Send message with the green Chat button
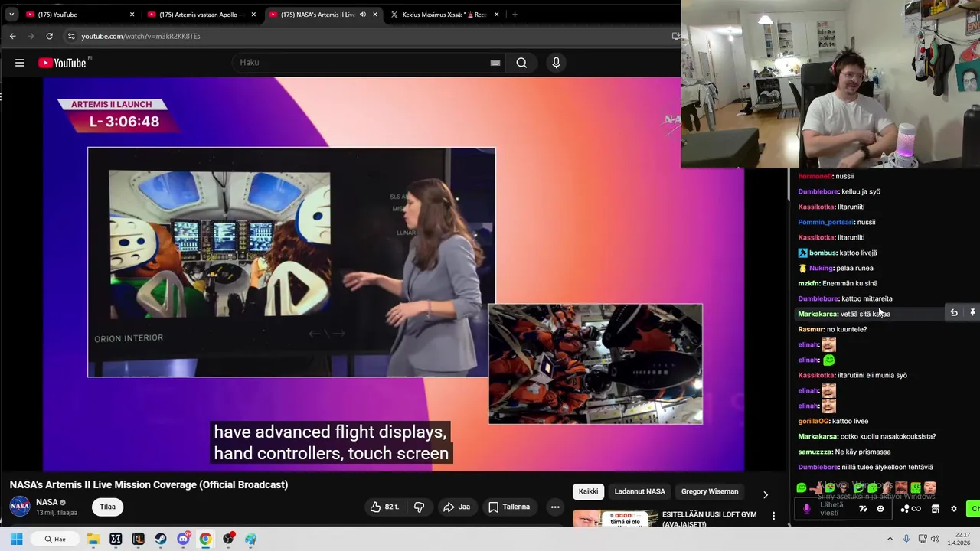This screenshot has width=980, height=551. coord(974,509)
